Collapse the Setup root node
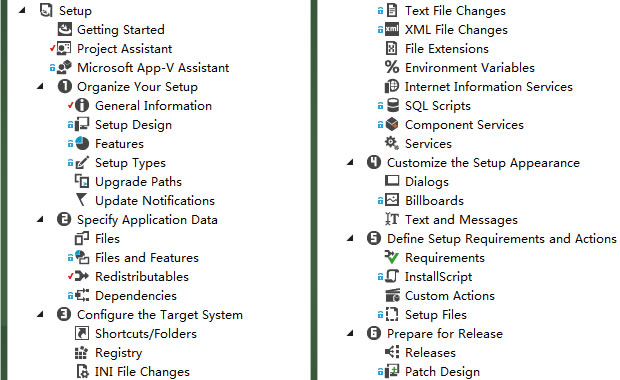 coord(22,11)
